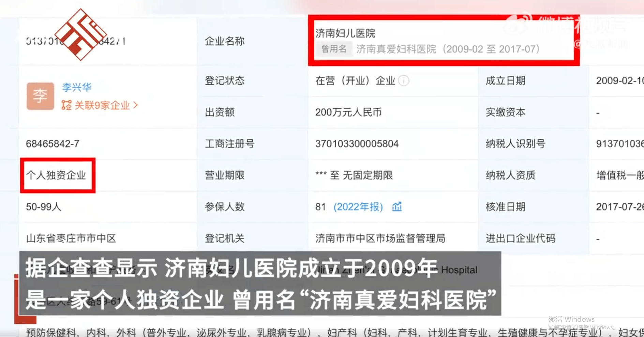Select the business scope line starting 预防保健科
This screenshot has height=337, width=644.
[335, 332]
